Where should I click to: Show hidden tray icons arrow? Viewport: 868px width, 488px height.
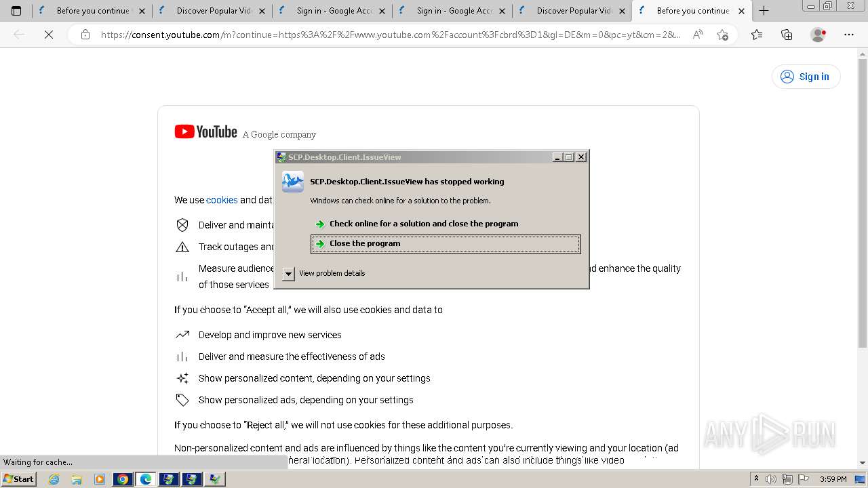(756, 479)
